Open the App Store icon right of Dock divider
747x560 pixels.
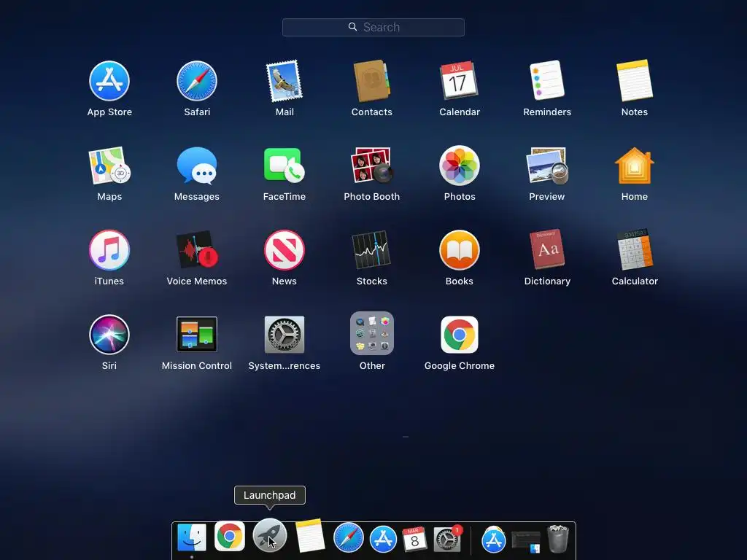point(494,540)
